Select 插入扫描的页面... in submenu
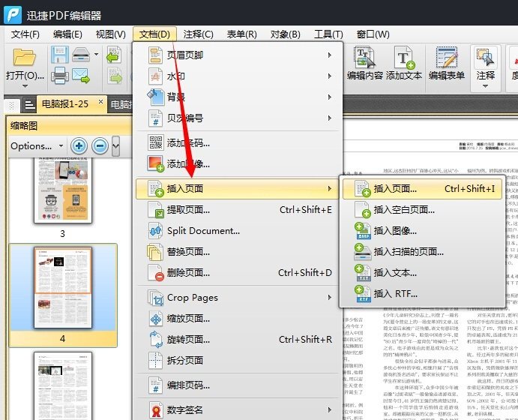Screen dimensions: 518x420 (x=423, y=252)
